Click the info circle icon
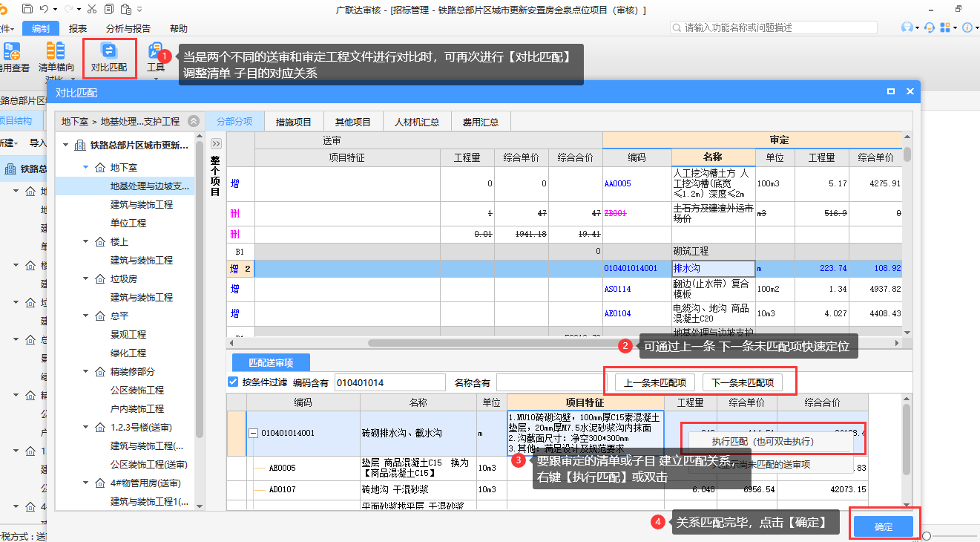This screenshot has height=542, width=980. pyautogui.click(x=967, y=27)
